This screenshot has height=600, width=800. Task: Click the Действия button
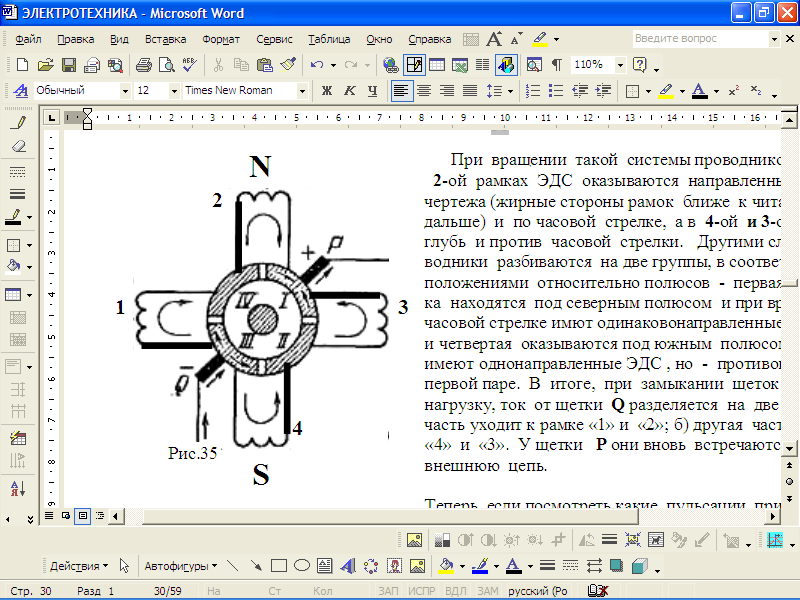click(79, 565)
